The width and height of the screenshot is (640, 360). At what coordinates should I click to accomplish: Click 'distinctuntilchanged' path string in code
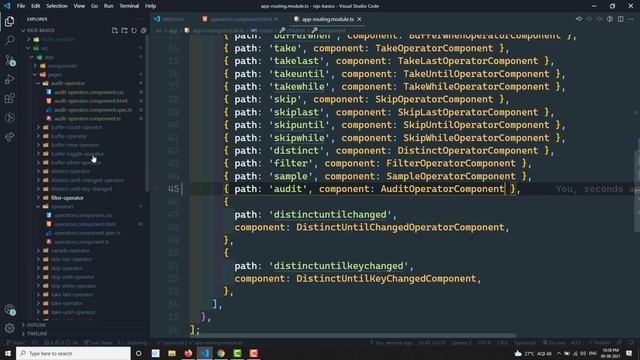click(x=330, y=214)
